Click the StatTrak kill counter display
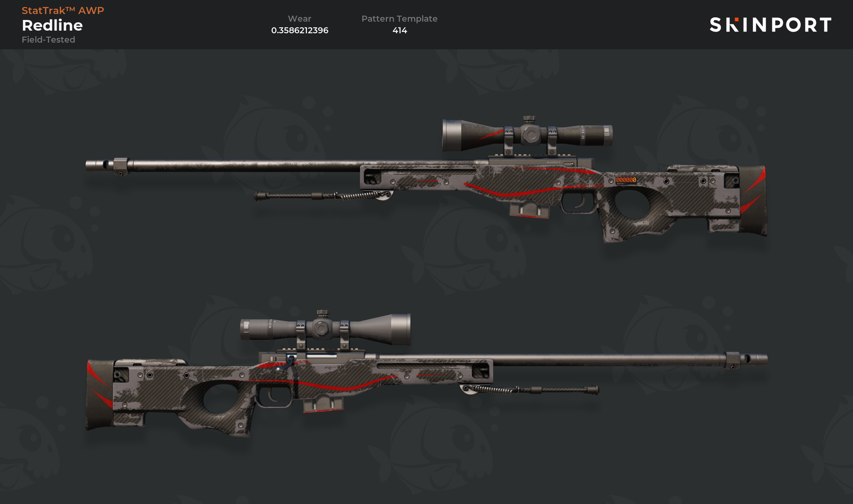The width and height of the screenshot is (853, 504). pos(626,180)
